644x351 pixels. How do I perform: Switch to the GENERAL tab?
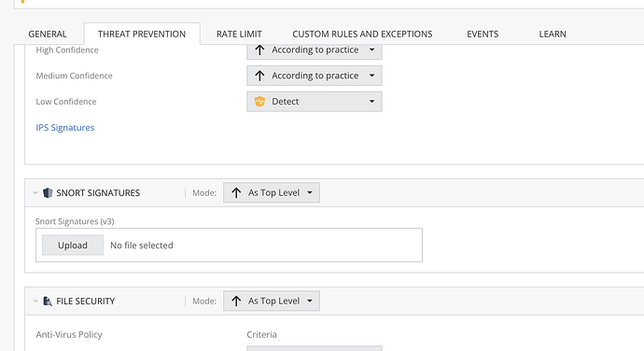pos(48,35)
